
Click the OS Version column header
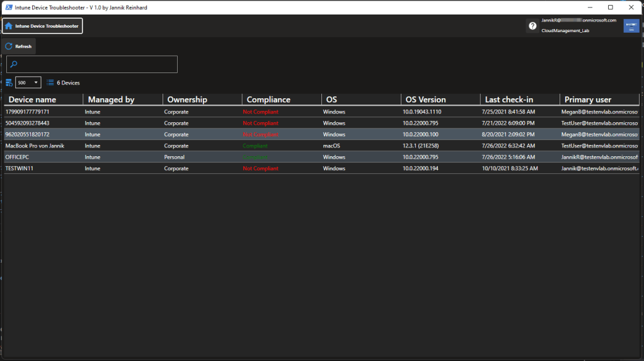click(425, 100)
